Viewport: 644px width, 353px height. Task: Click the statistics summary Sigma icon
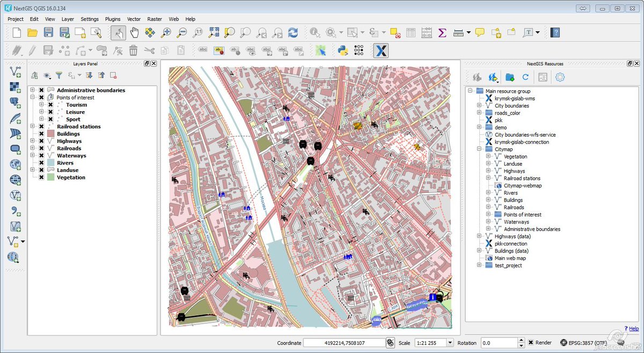[442, 32]
